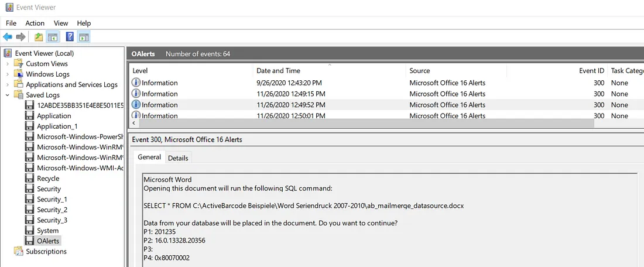Click info icon of 11/26/2020 12:49:15 PM event
The height and width of the screenshot is (267, 644).
click(x=136, y=94)
